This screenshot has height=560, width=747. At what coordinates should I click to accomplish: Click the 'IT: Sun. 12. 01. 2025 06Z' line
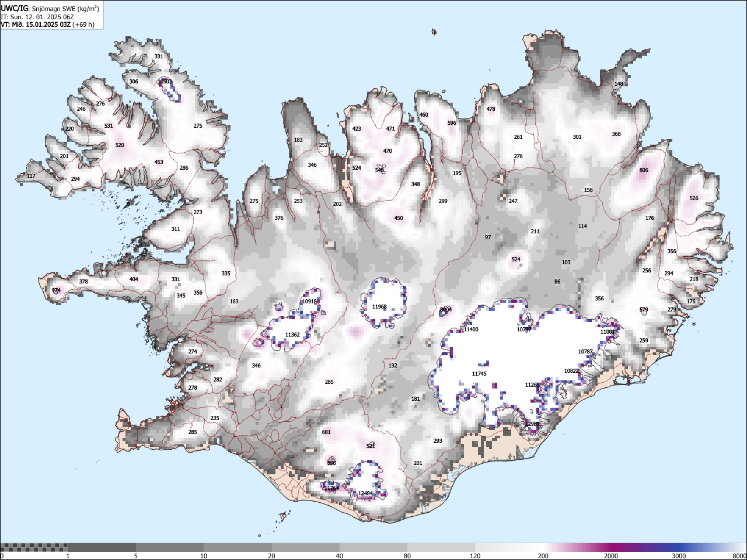(x=37, y=17)
